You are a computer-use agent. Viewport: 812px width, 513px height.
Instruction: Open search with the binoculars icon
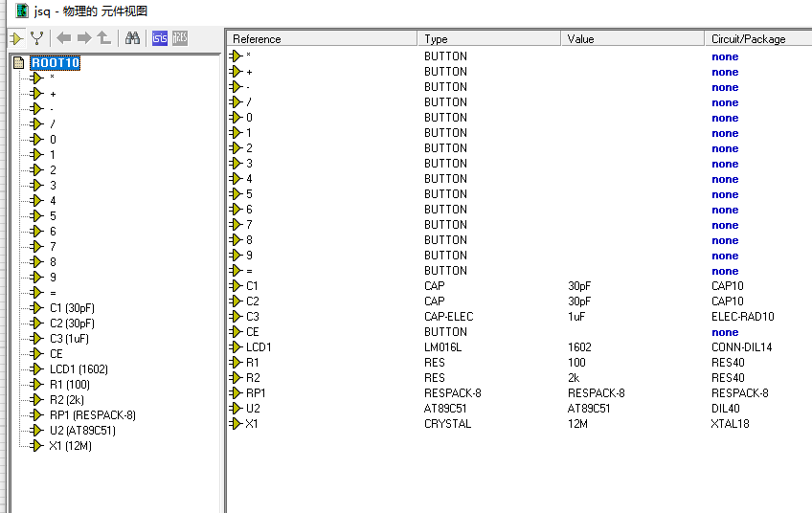133,38
